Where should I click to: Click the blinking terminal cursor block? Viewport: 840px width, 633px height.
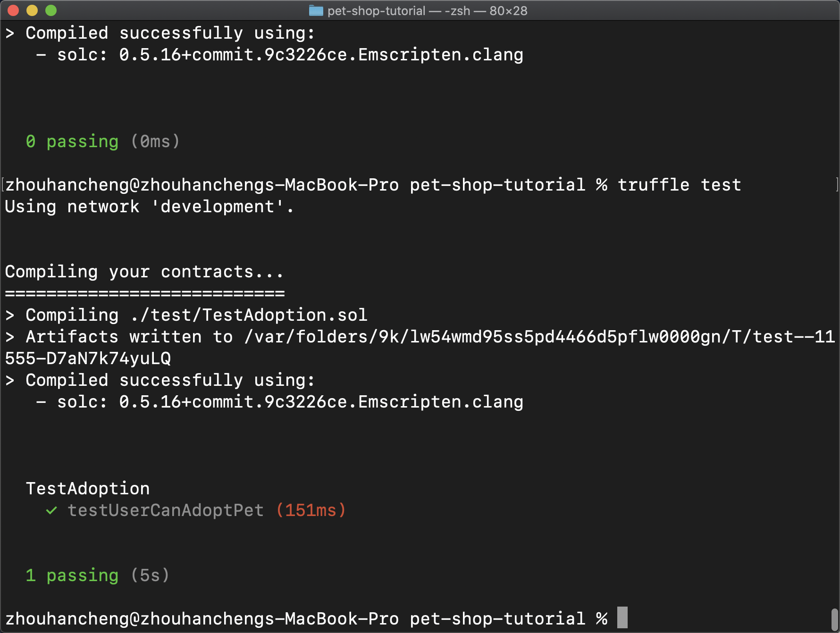[623, 618]
